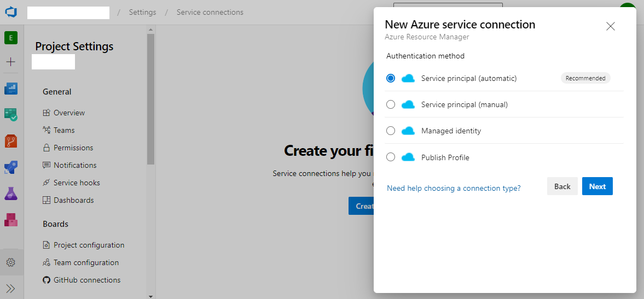Click the Create service connection button
The height and width of the screenshot is (299, 644).
pyautogui.click(x=361, y=206)
